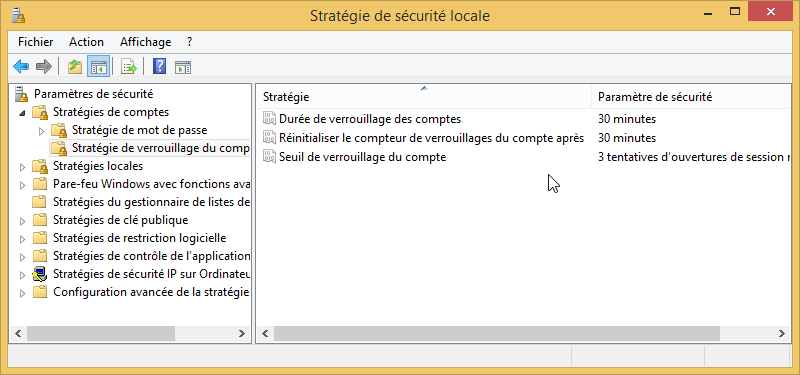Viewport: 800px width, 375px height.
Task: Select the Stratégies de sécurité IP icon
Action: click(x=39, y=274)
